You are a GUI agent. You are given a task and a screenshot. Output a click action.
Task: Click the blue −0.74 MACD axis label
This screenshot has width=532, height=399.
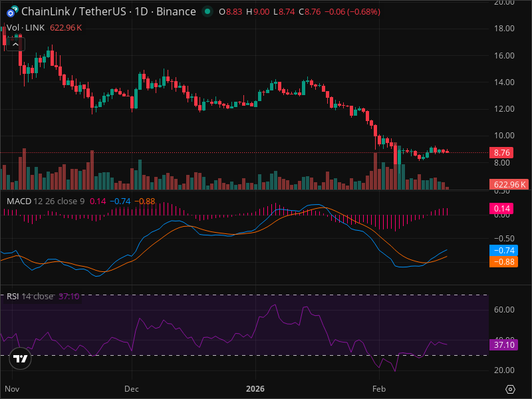coord(503,251)
